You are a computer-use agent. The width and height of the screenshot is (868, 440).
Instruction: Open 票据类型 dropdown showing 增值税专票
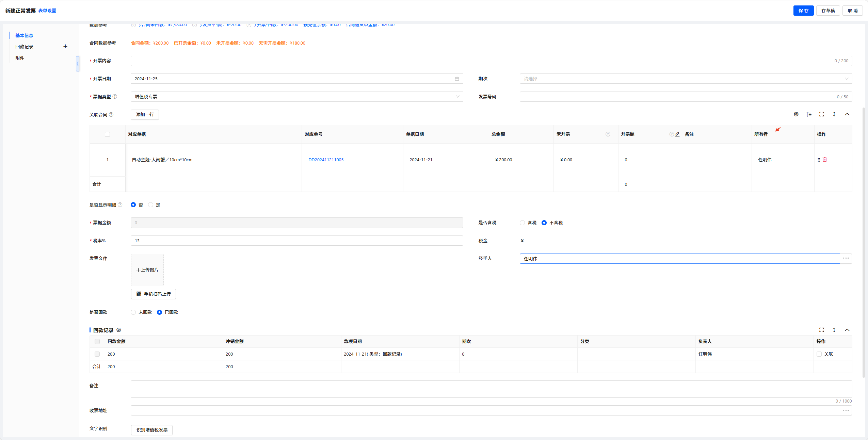click(x=296, y=97)
